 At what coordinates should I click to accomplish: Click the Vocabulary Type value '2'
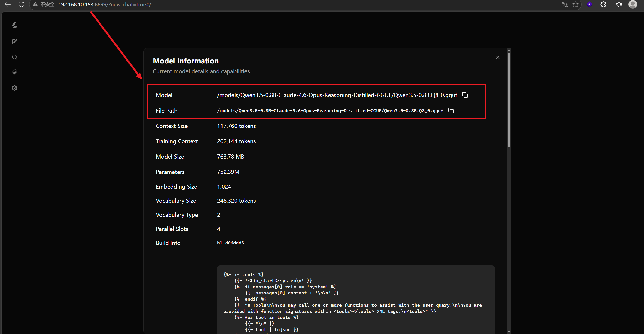point(219,215)
